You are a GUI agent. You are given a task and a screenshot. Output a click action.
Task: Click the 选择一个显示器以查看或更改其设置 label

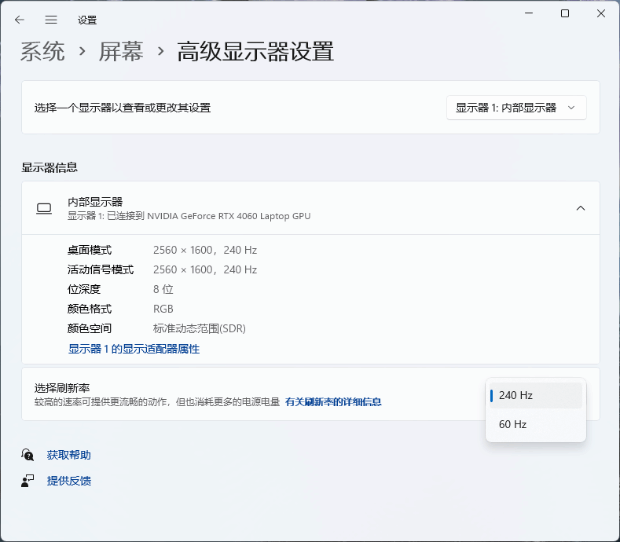click(x=123, y=108)
